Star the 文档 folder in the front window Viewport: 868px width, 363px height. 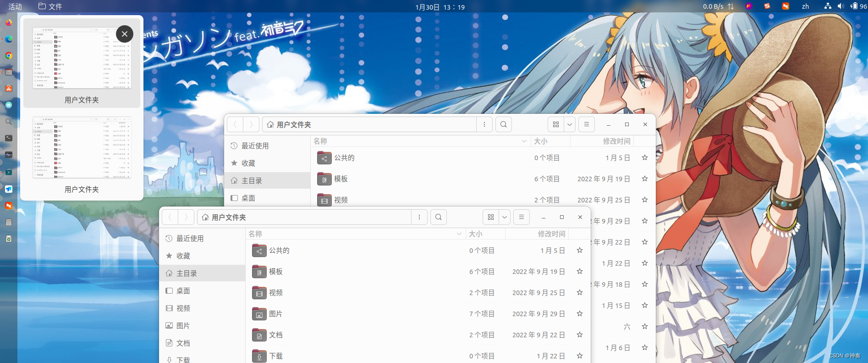point(580,335)
